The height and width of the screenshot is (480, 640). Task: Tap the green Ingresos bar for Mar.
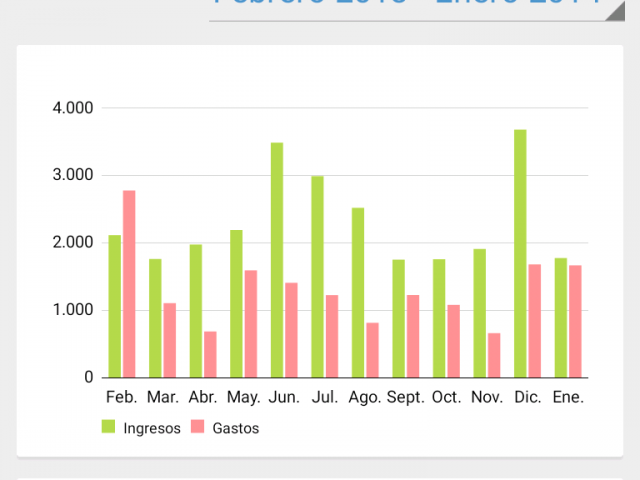click(155, 318)
